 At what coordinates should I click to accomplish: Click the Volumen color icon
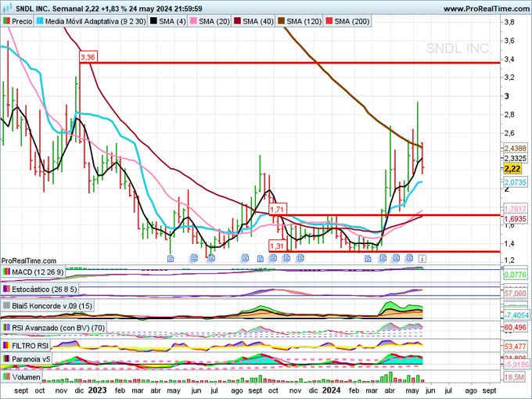(6, 377)
